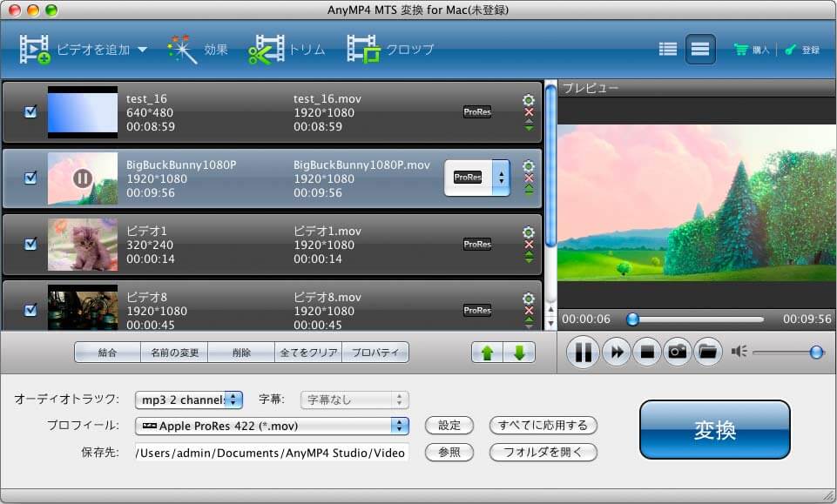Select the test_16 video thumbnail
Viewport: 837px width, 504px height.
pos(83,112)
